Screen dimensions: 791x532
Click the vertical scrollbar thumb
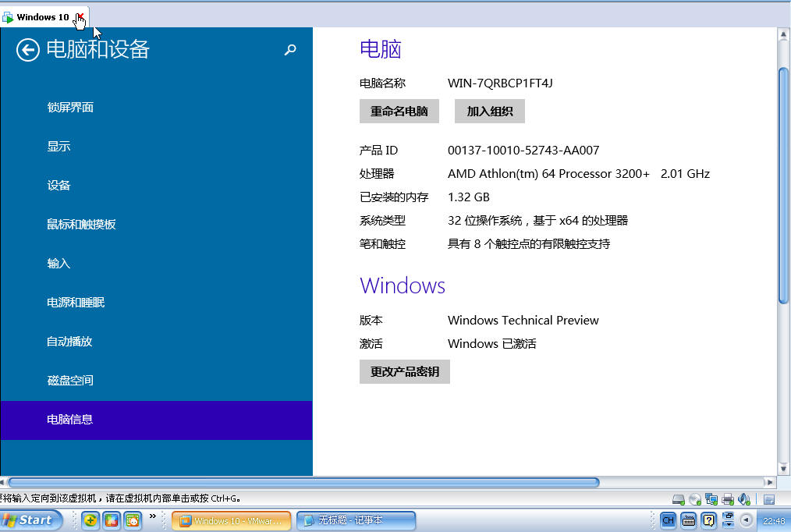pyautogui.click(x=783, y=186)
